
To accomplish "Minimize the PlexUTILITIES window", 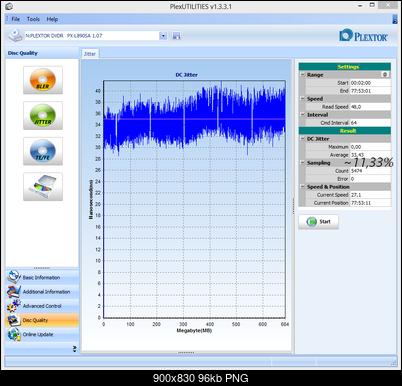I will point(360,6).
